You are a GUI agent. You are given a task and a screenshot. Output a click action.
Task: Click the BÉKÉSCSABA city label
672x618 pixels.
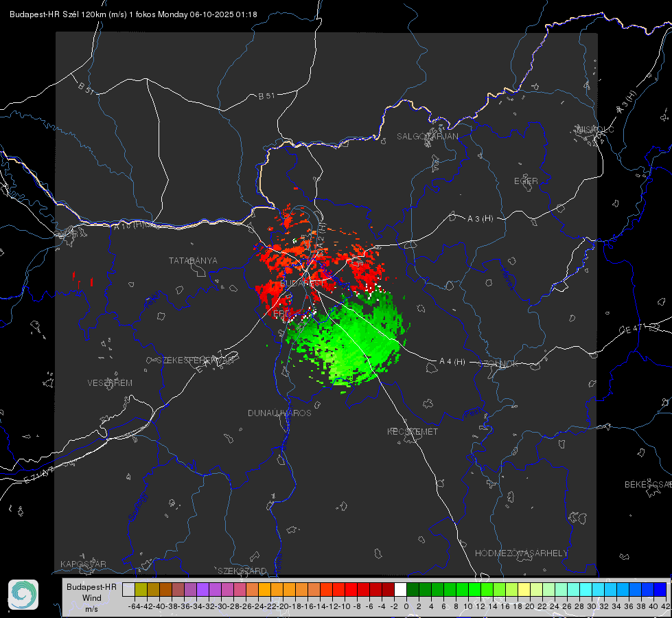[648, 485]
